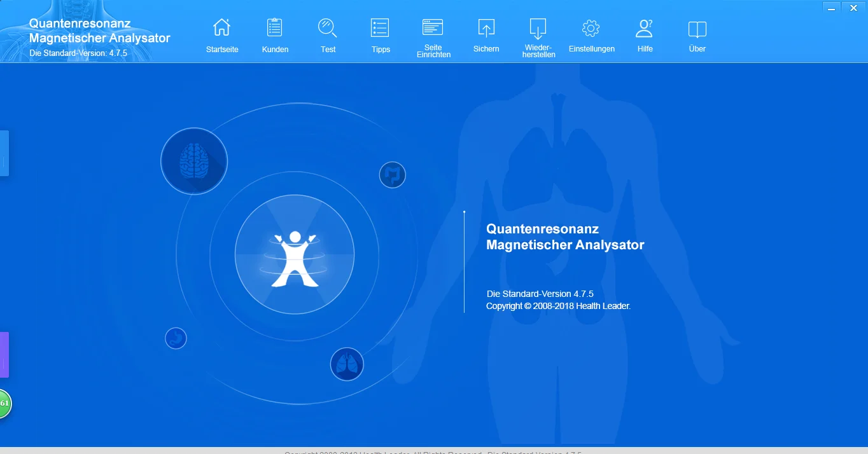
Task: Open the Kunden clipboard icon
Action: [275, 28]
